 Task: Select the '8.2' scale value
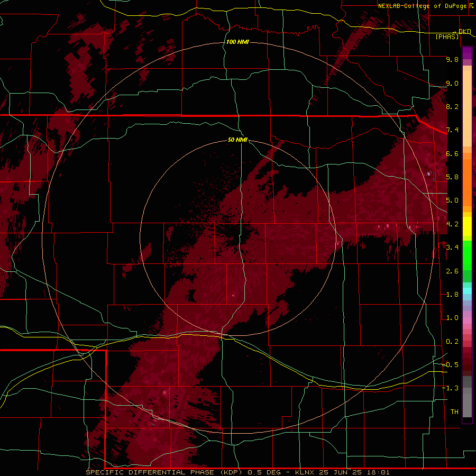tap(452, 106)
